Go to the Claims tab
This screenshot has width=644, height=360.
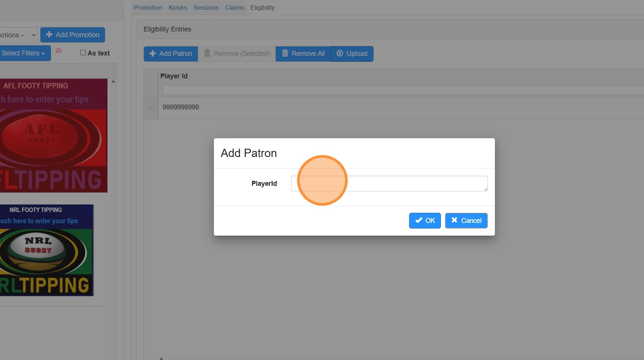(x=235, y=7)
